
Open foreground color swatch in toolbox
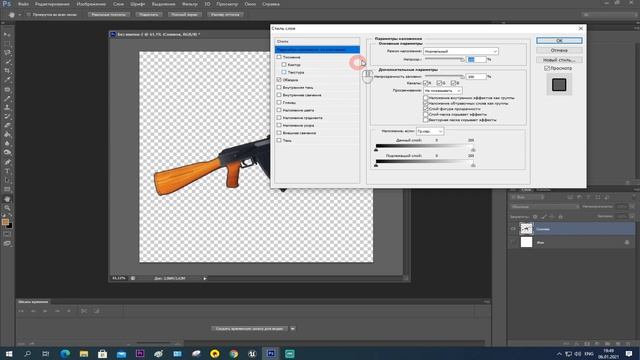coord(5,222)
